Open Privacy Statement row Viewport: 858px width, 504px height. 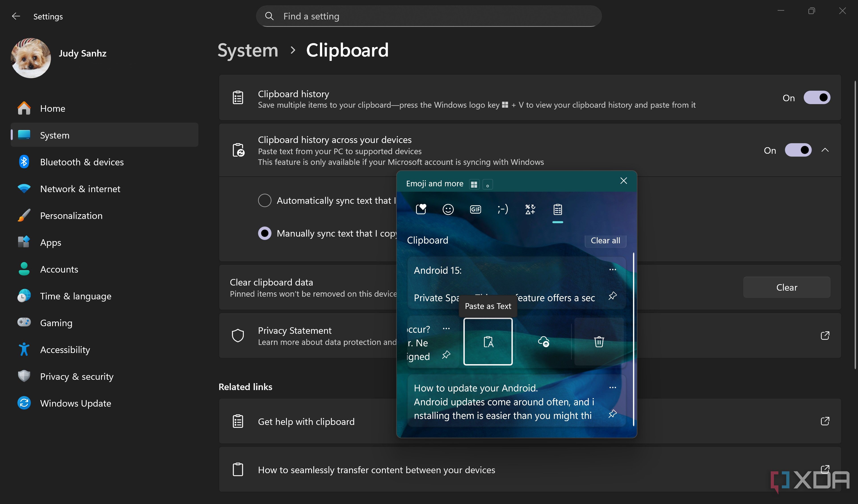click(530, 335)
